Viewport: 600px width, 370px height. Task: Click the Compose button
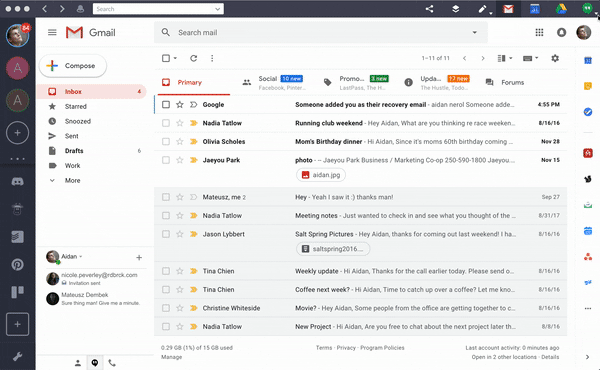[73, 66]
